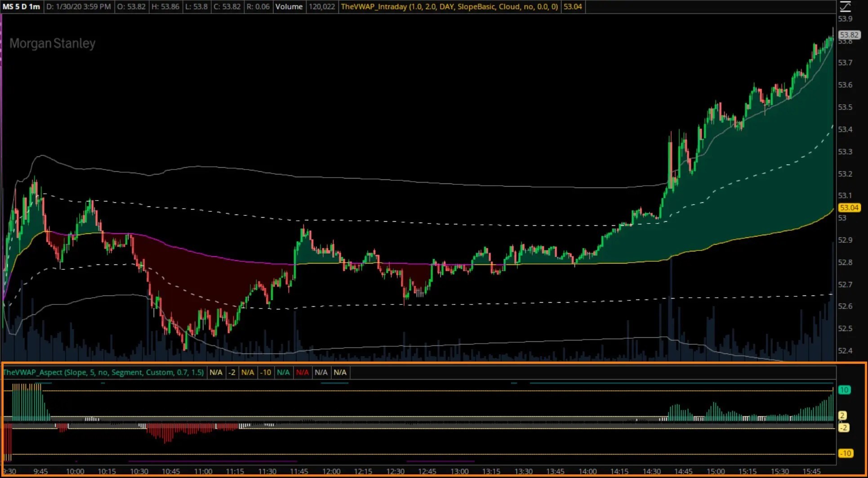
Task: Click the last N/A value in study header
Action: (340, 372)
